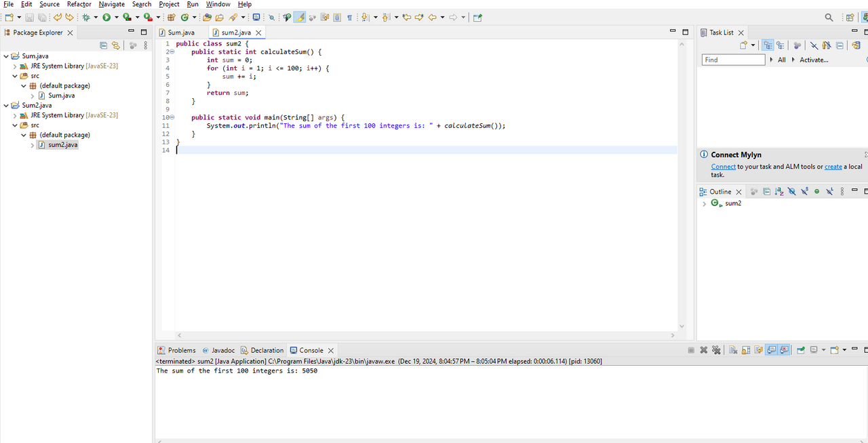The image size is (868, 443).
Task: Collapse all in the Outline view
Action: 767,192
